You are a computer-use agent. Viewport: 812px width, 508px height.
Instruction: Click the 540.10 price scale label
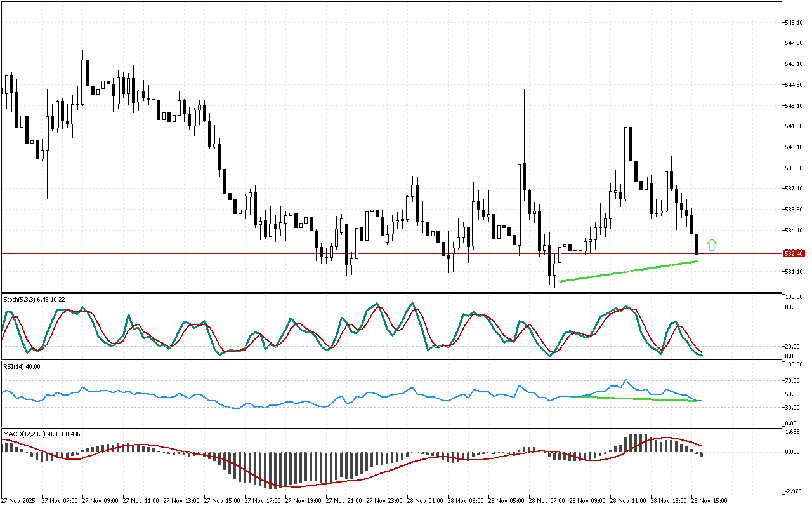[x=794, y=147]
